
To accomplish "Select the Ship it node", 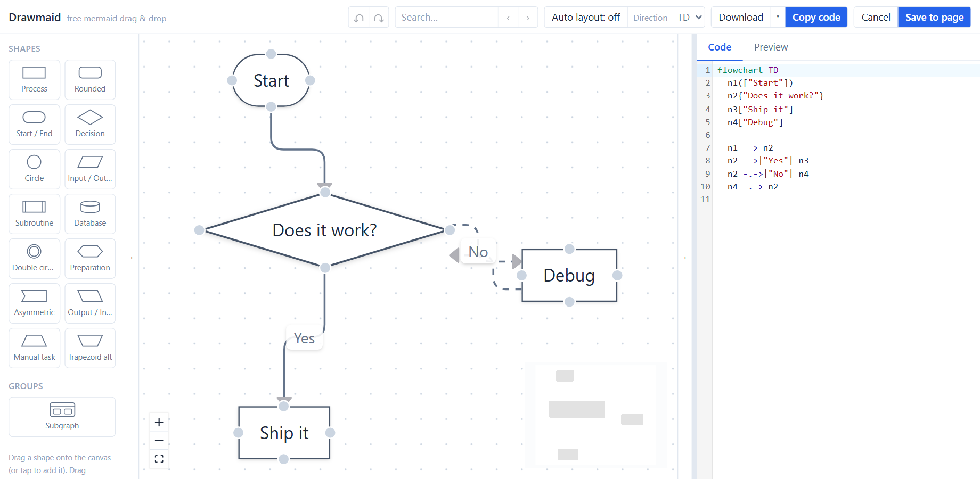I will click(x=284, y=433).
